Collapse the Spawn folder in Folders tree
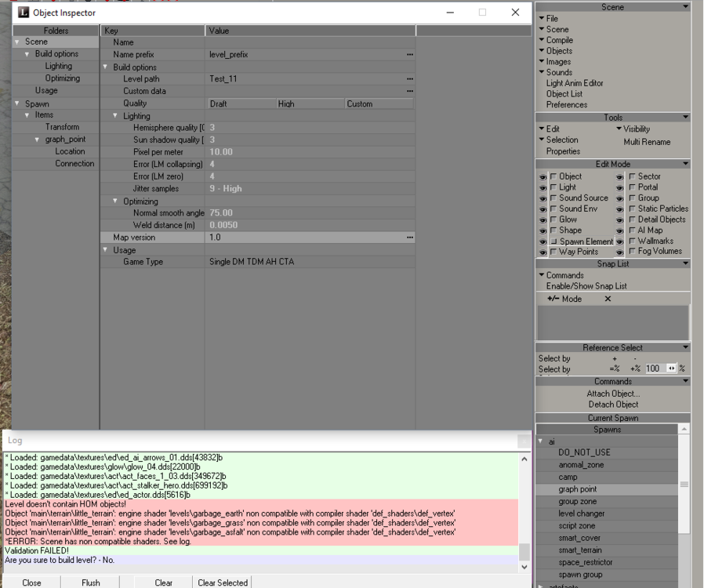 click(x=17, y=103)
